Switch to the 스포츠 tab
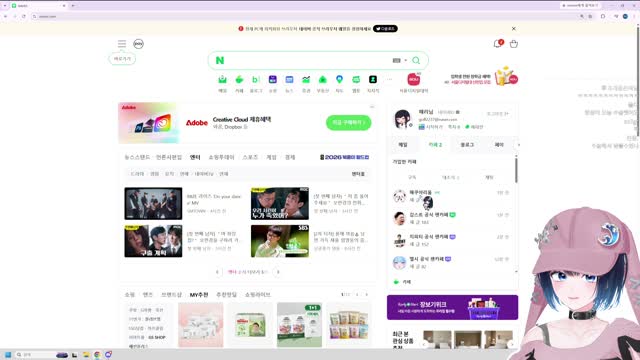 (250, 157)
